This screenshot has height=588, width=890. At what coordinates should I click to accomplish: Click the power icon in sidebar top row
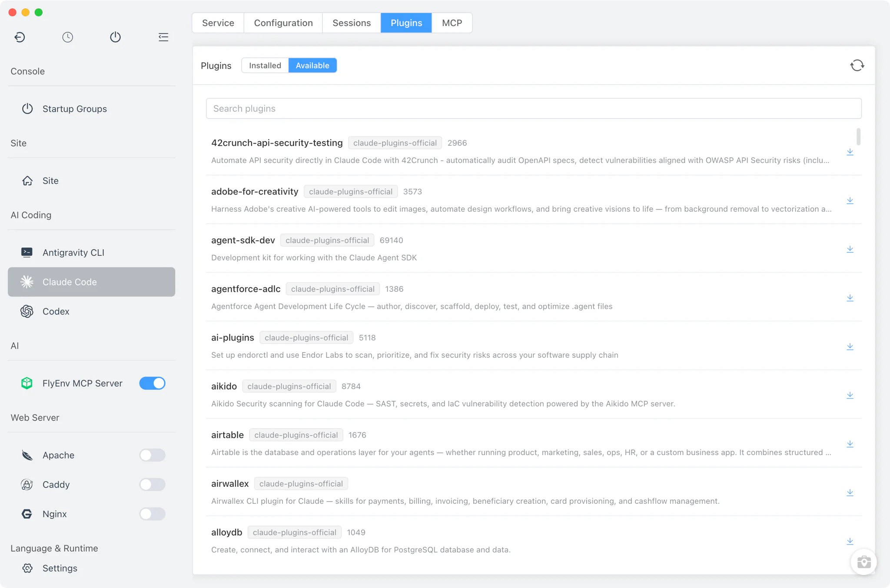click(115, 37)
